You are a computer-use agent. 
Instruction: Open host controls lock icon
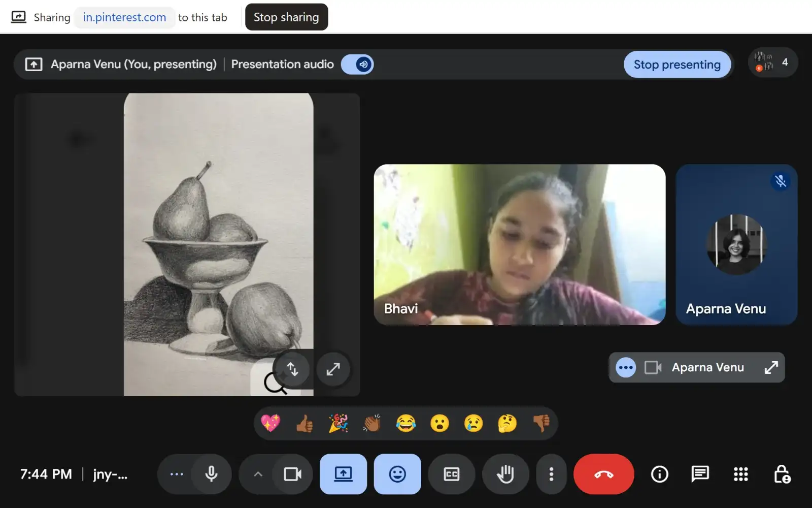click(x=782, y=474)
